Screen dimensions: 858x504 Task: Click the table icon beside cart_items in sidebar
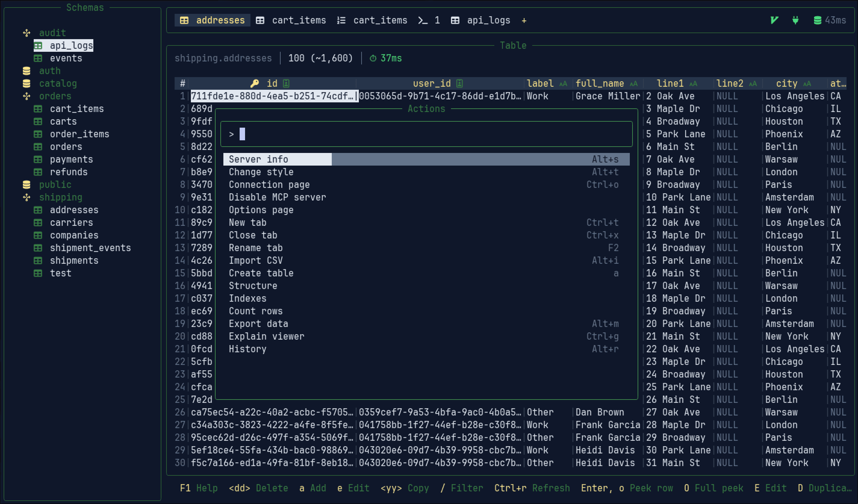tap(38, 109)
